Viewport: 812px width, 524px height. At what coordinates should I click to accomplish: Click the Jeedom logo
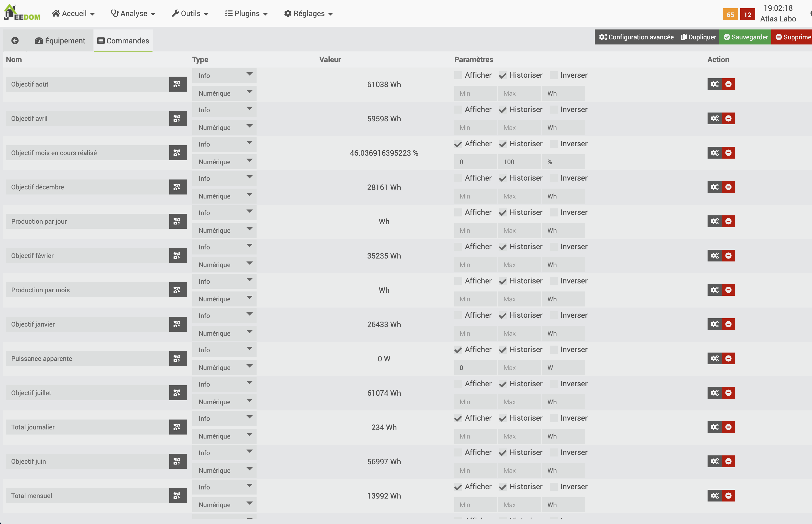coord(22,13)
